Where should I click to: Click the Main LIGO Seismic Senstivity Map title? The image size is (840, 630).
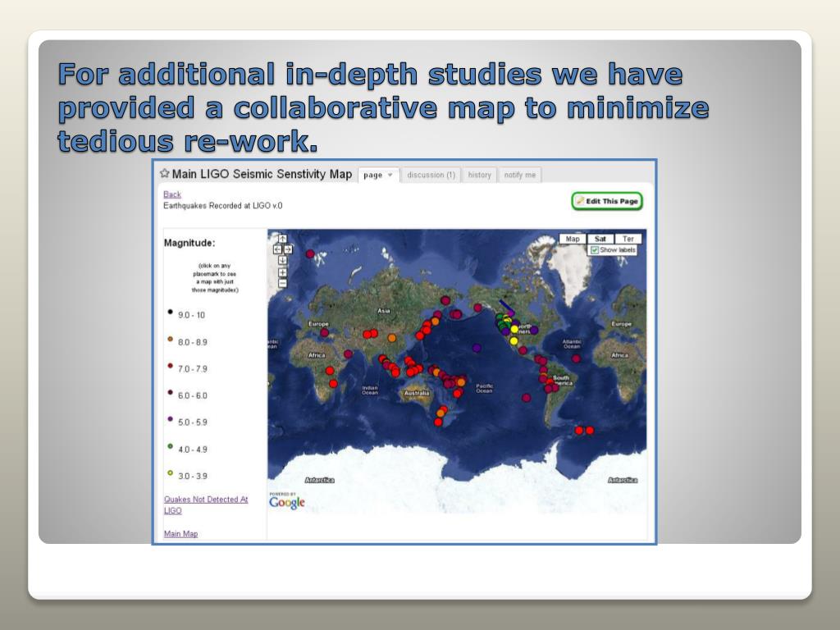262,174
